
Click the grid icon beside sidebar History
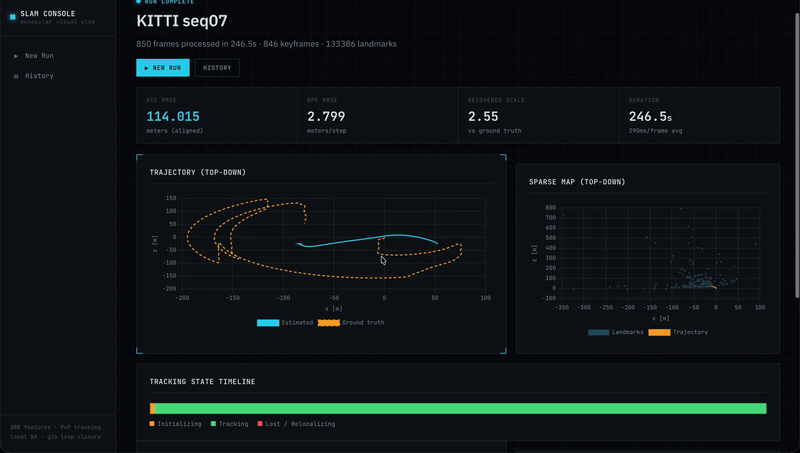(16, 76)
